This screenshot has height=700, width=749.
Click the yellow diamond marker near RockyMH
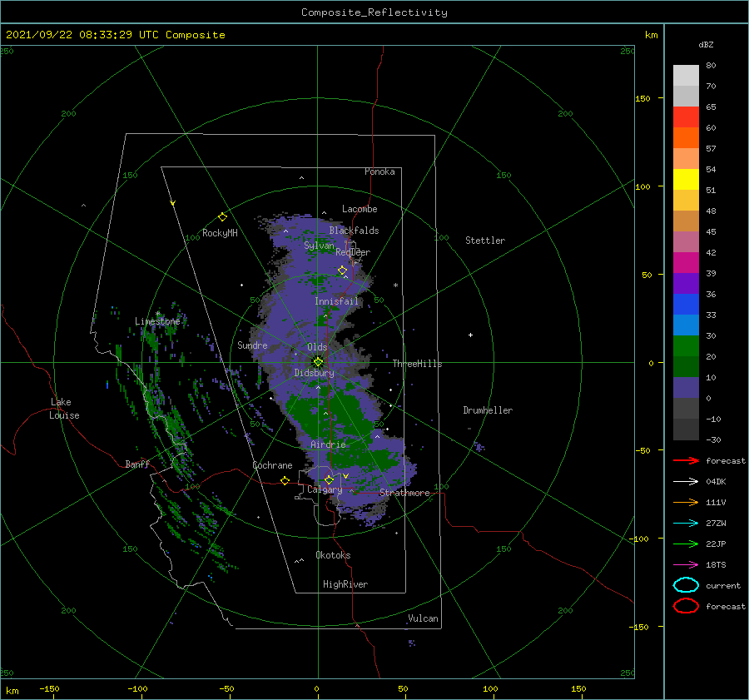(222, 217)
